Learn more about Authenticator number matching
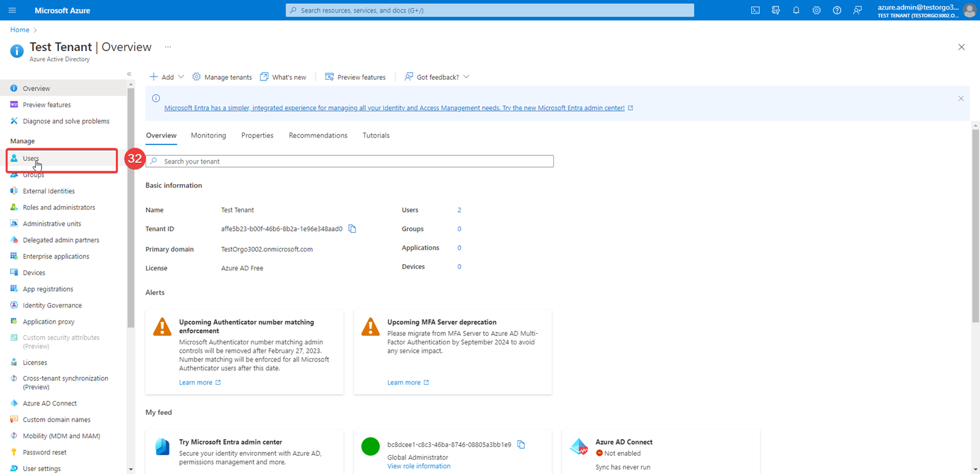 (200, 382)
